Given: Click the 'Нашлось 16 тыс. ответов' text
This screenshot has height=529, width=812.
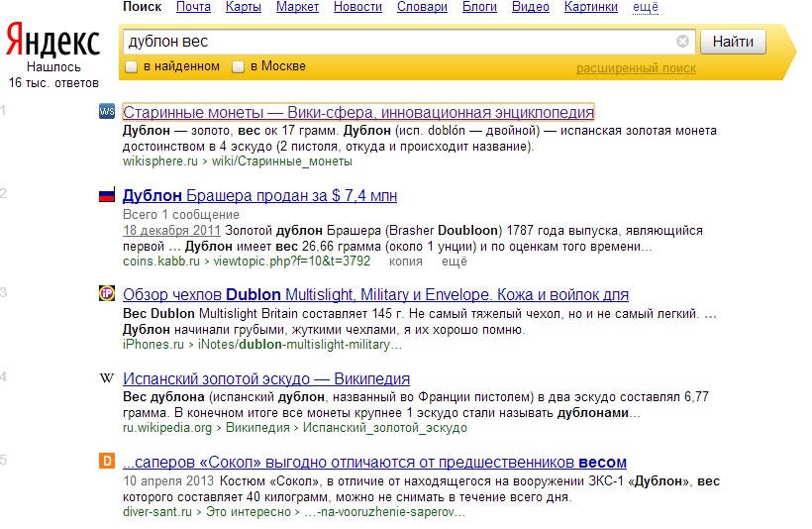Looking at the screenshot, I should pos(53,75).
